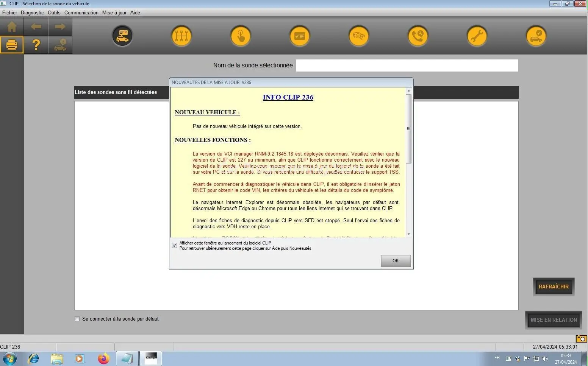The image size is (588, 366).
Task: Click the dialog scrollbar down arrow
Action: click(x=408, y=234)
